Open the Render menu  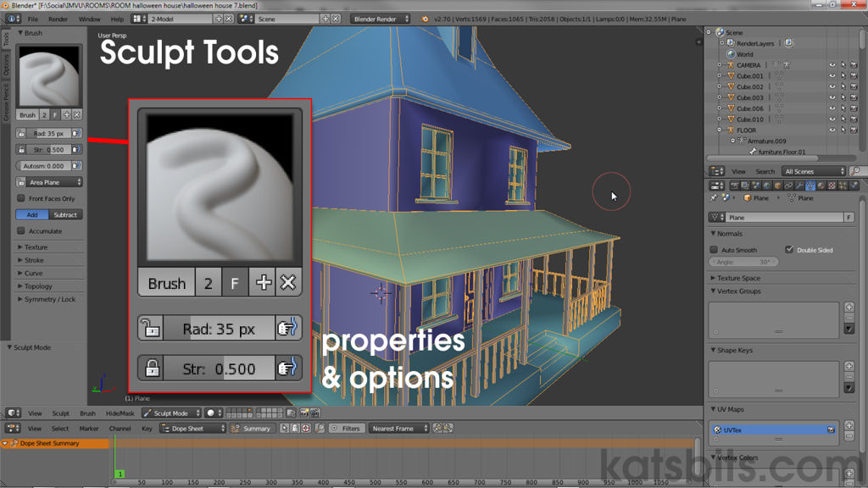coord(58,19)
